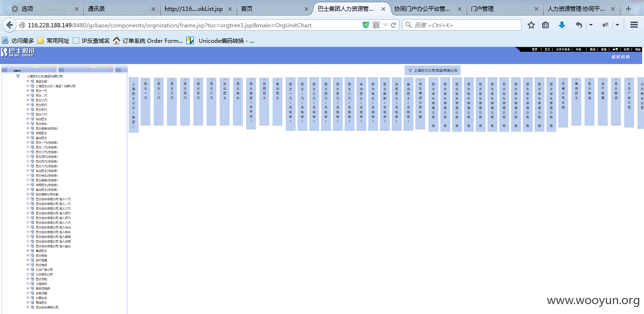Click the root organization tree icon in left panel
The width and height of the screenshot is (644, 314).
[17, 76]
